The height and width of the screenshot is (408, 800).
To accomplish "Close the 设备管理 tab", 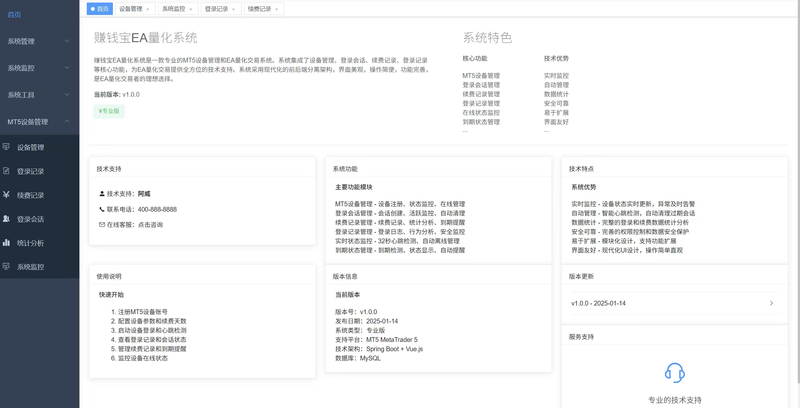I will [x=148, y=8].
